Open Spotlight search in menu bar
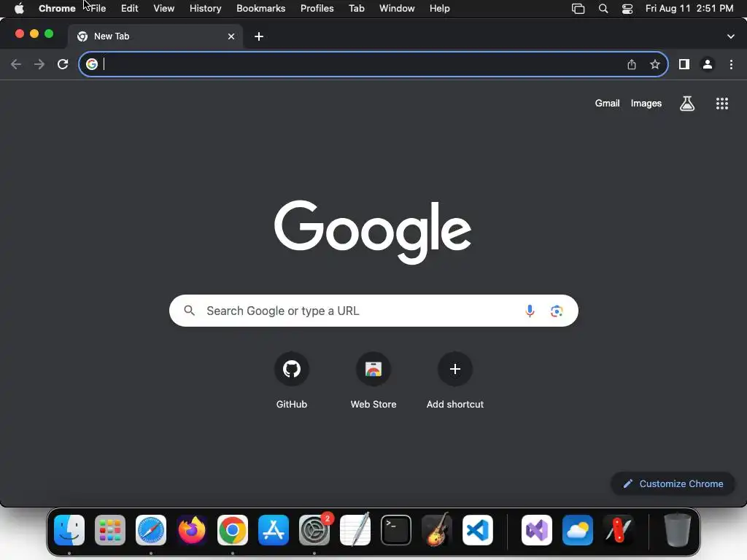 [603, 9]
